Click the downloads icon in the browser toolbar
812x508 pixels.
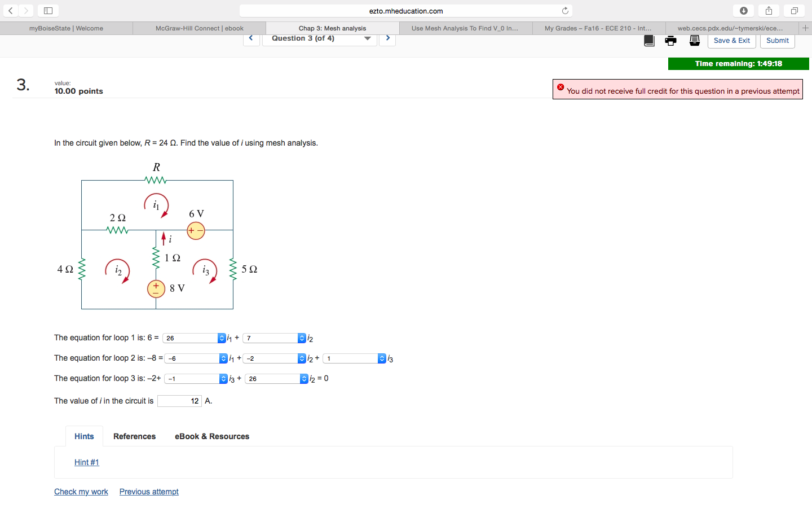coord(743,10)
